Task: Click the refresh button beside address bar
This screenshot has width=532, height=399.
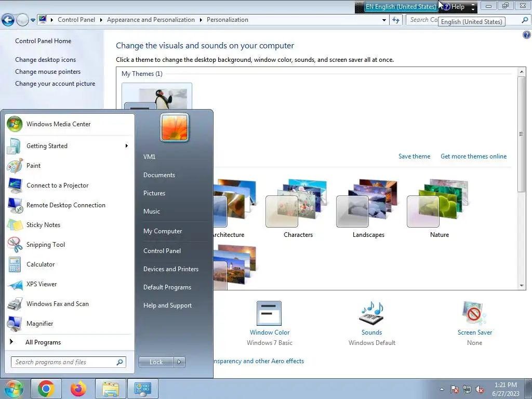Action: [x=395, y=20]
